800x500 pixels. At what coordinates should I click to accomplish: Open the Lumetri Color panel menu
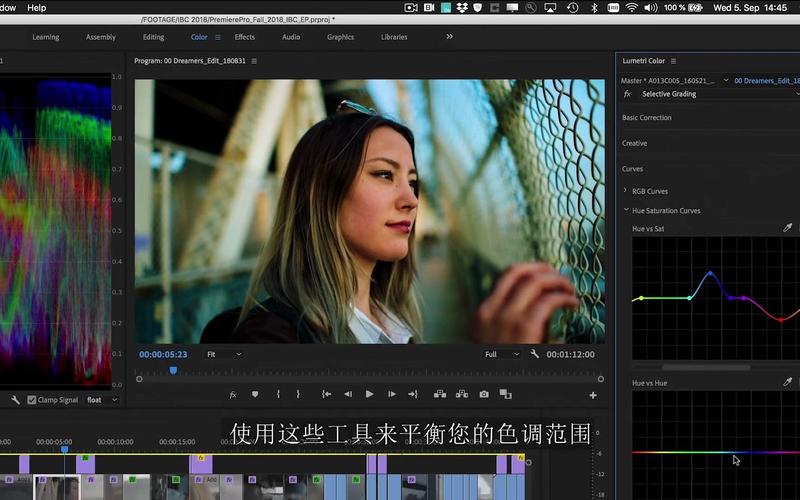(x=673, y=61)
